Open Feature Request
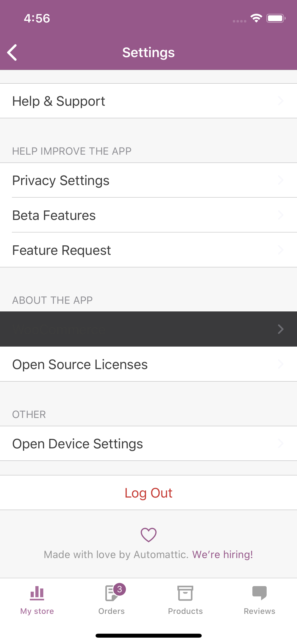Viewport: 297px width, 644px height. coord(148,250)
